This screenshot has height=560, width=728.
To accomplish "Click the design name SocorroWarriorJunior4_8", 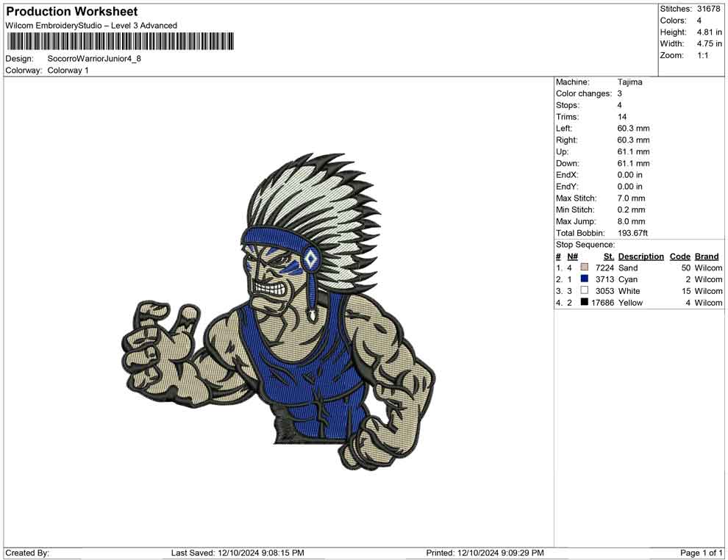I will [94, 59].
